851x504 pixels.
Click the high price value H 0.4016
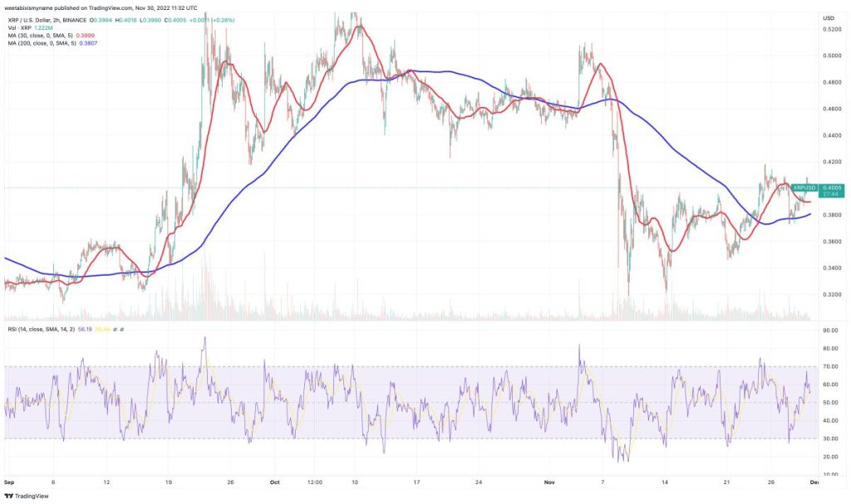pos(127,20)
